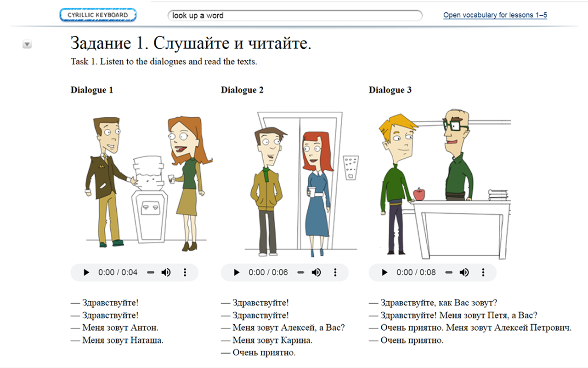Viewport: 588px width, 368px height.
Task: Expand the gray arrow beside the task heading
Action: click(27, 45)
